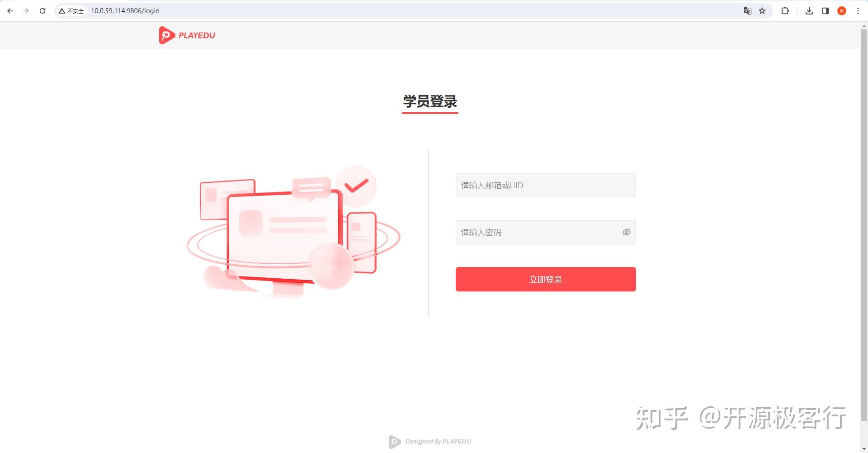Click the address bar URL
Screen dimensions: 868x453
(x=125, y=10)
